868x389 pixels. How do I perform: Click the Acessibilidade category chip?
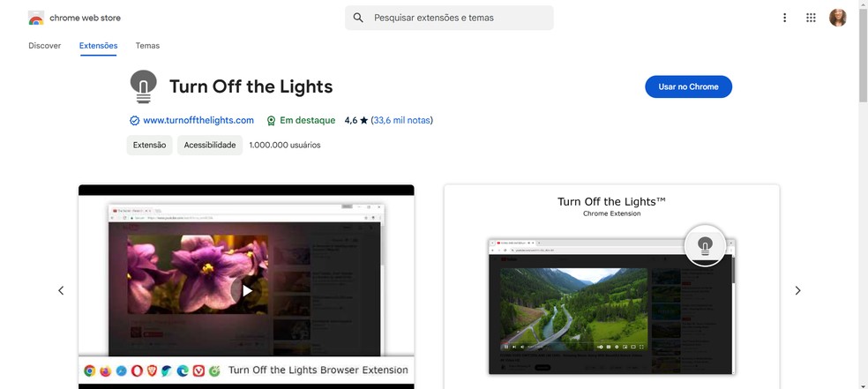210,145
